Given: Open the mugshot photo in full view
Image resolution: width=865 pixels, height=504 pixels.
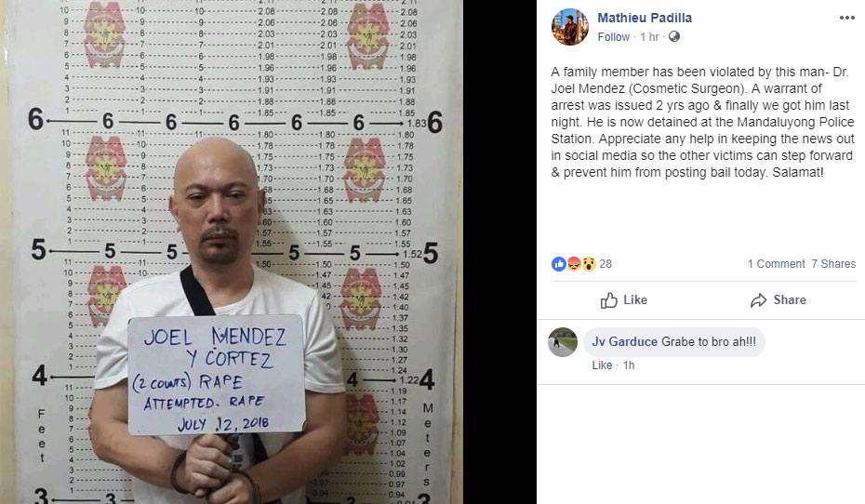Looking at the screenshot, I should (x=232, y=252).
